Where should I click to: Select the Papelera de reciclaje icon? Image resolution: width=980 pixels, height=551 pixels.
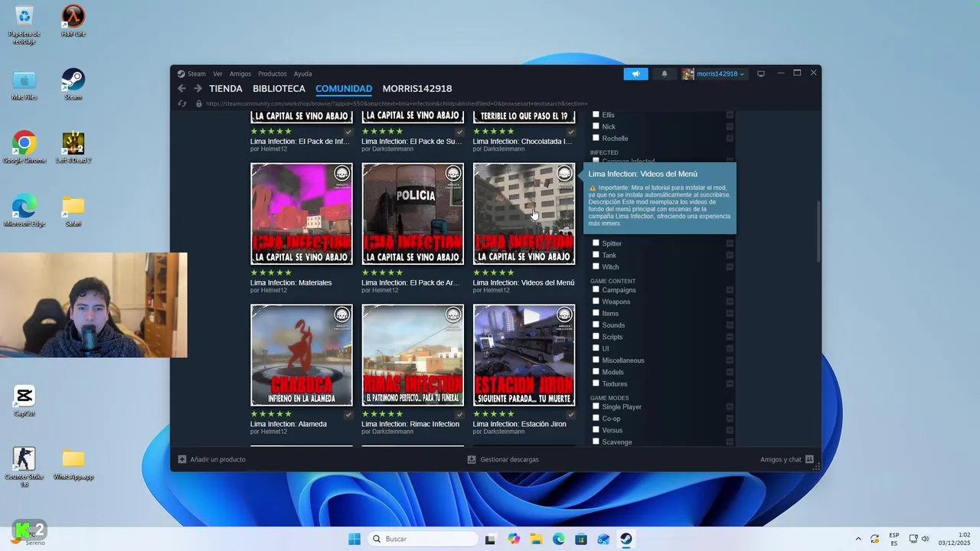[x=24, y=24]
